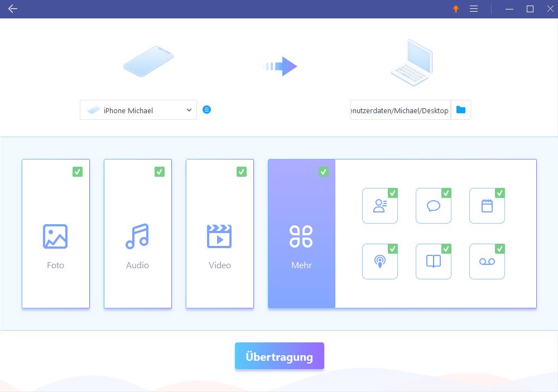Select the Podcasts tile icon
This screenshot has height=392, width=558.
379,262
